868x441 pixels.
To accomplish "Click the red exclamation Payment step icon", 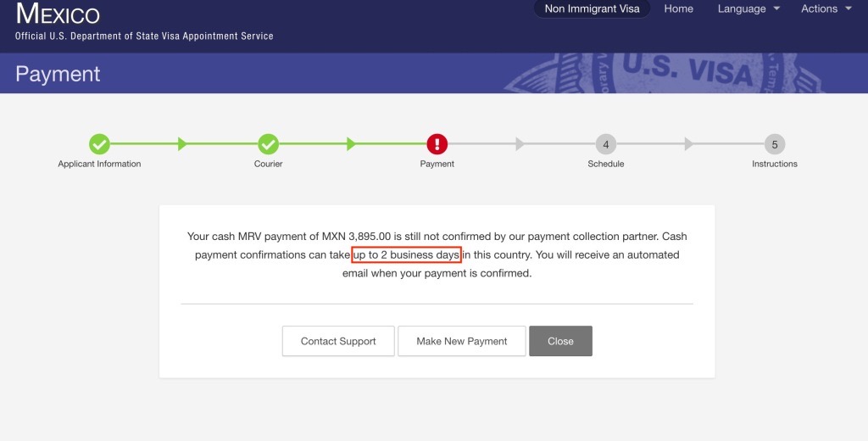I will click(x=437, y=144).
